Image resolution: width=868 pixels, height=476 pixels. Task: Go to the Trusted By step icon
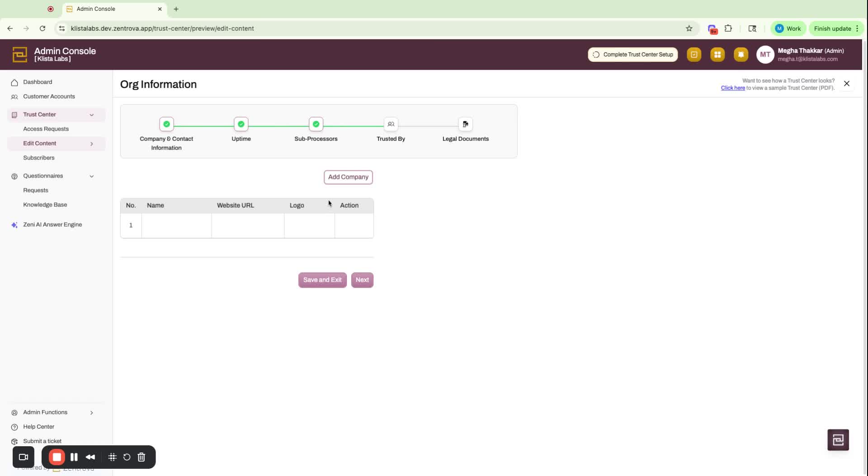tap(391, 124)
